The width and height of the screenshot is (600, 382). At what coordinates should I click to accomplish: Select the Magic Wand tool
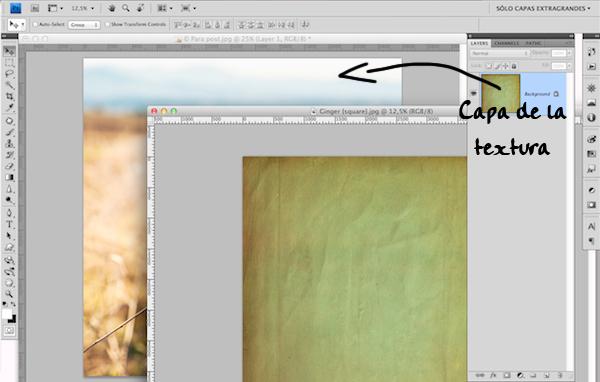pyautogui.click(x=9, y=85)
